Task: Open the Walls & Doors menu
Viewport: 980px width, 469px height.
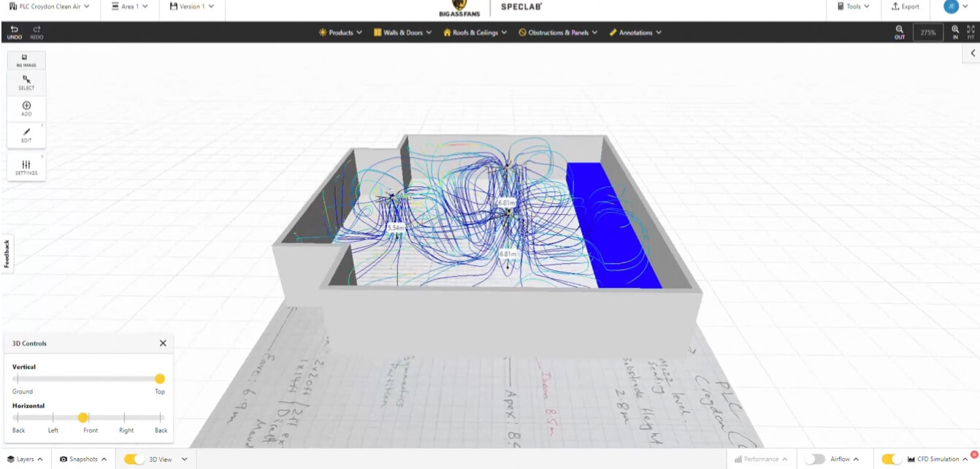Action: [x=402, y=33]
